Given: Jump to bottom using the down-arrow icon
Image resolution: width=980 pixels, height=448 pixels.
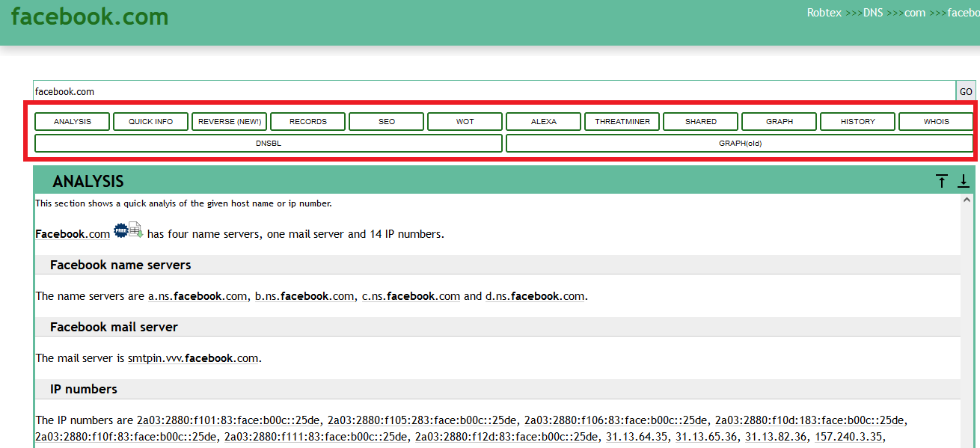Looking at the screenshot, I should (964, 181).
